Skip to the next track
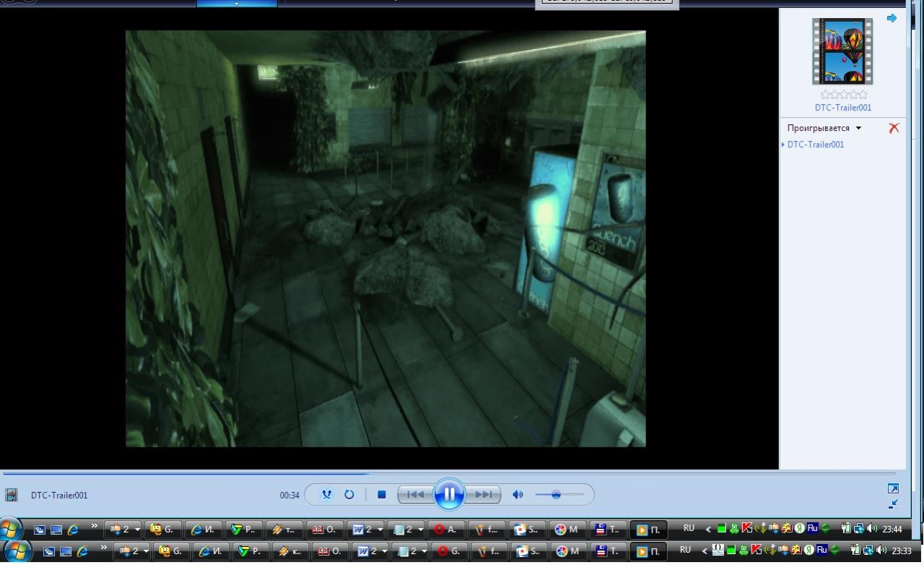 tap(483, 495)
